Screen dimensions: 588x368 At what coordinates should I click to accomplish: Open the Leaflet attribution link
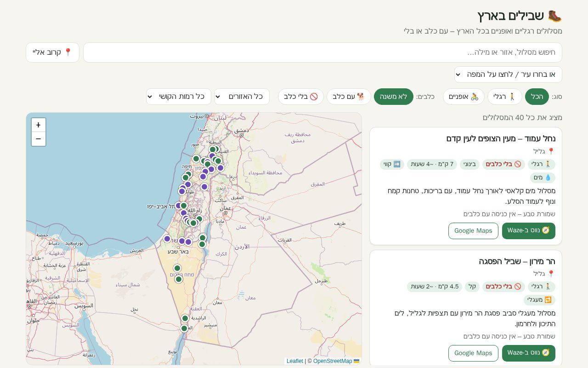(295, 361)
